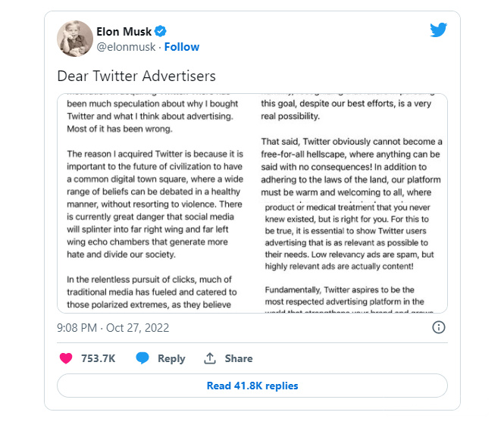Click the 9:08 PM Oct 27 timestamp
Image resolution: width=504 pixels, height=431 pixels.
113,327
